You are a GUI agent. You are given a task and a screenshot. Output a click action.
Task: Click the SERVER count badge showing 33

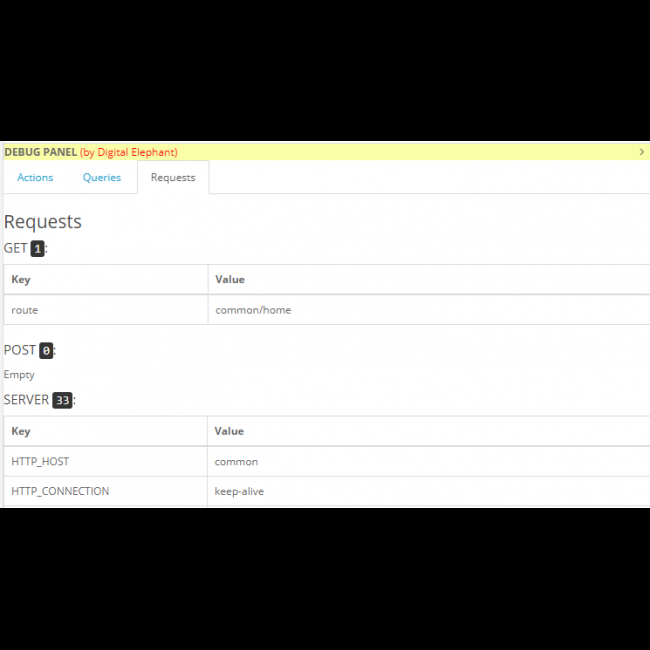(x=62, y=400)
